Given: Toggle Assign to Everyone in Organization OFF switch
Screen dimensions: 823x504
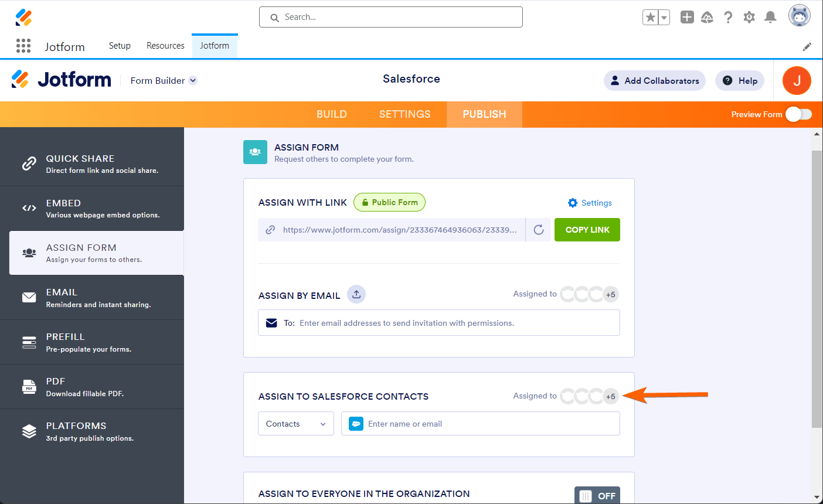Looking at the screenshot, I should (597, 496).
